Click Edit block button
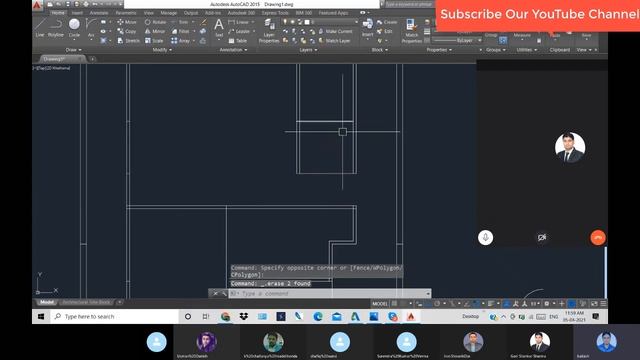Screen dimensions: 640x360 tap(385, 31)
